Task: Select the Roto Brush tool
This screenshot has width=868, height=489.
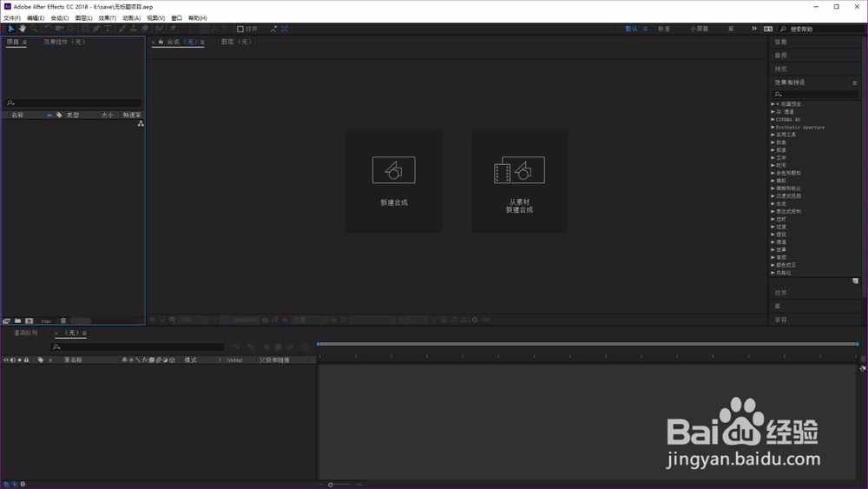Action: pos(160,29)
